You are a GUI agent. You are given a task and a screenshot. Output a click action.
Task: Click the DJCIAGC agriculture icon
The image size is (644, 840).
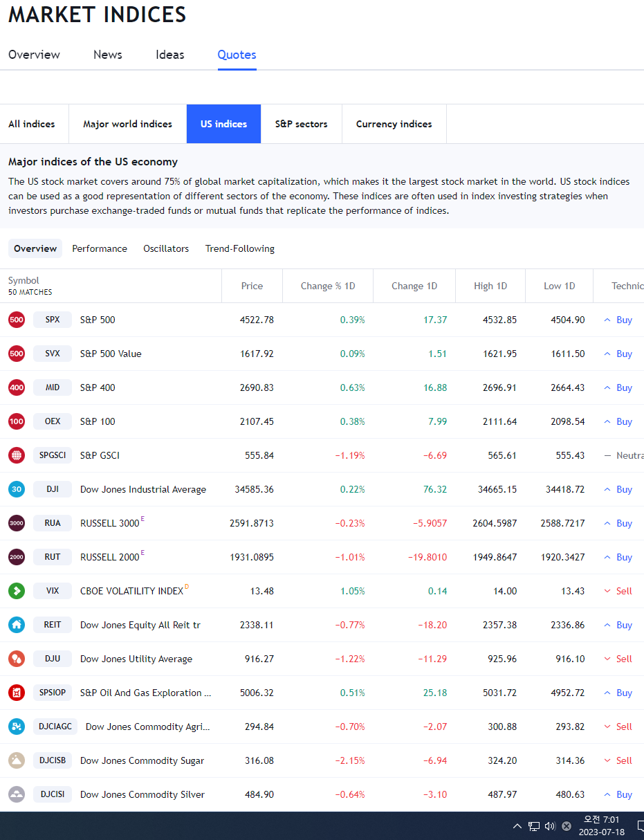tap(17, 727)
